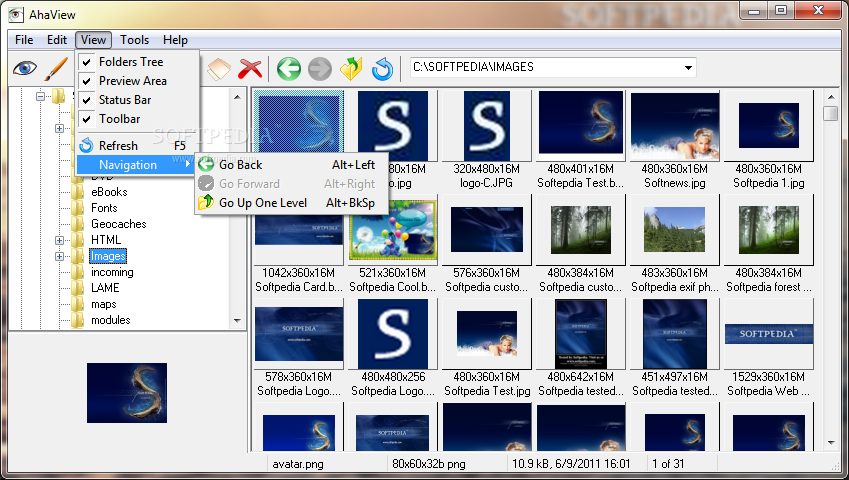The image size is (849, 480).
Task: Select the incoming folder
Action: 112,272
